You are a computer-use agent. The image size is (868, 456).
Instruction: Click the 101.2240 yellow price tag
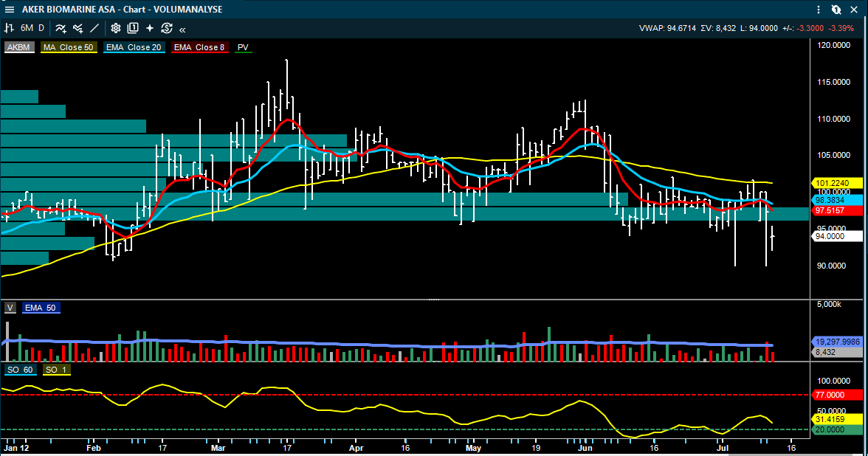tap(836, 183)
